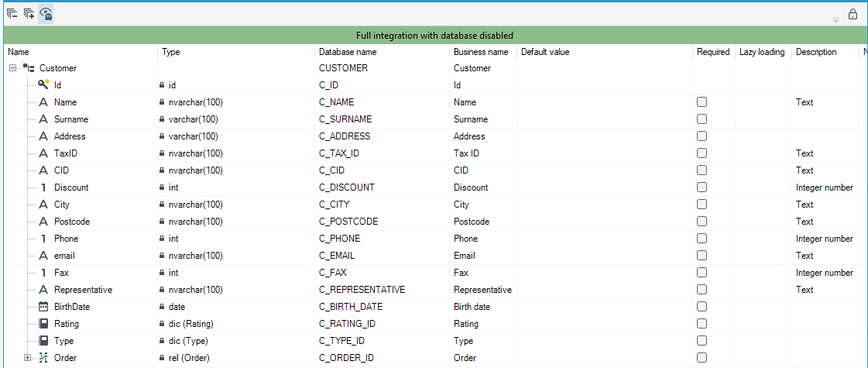
Task: Click the Default value cell for email
Action: point(605,256)
